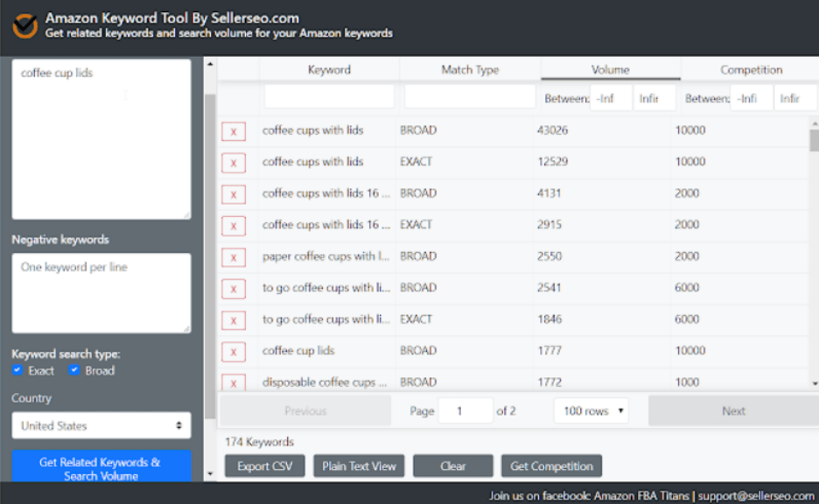Go to the Next results page
The height and width of the screenshot is (504, 819).
(x=733, y=411)
